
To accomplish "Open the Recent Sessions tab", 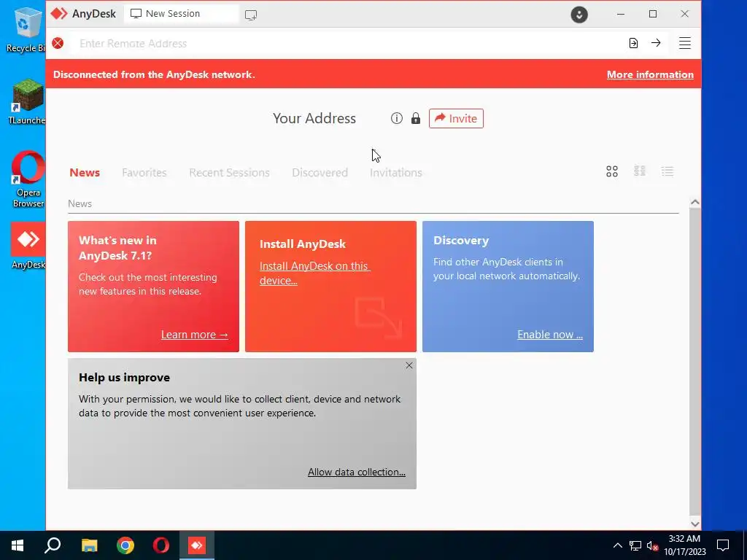I will [x=229, y=172].
